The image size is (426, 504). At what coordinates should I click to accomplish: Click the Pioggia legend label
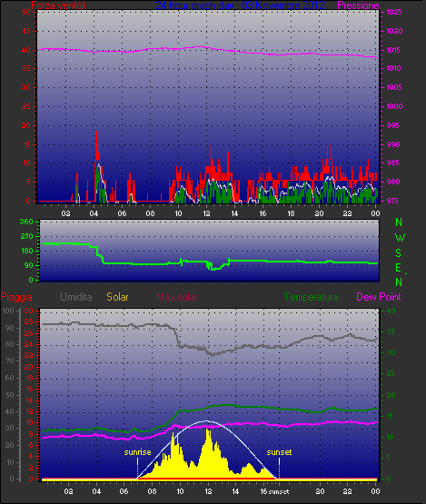pyautogui.click(x=16, y=297)
